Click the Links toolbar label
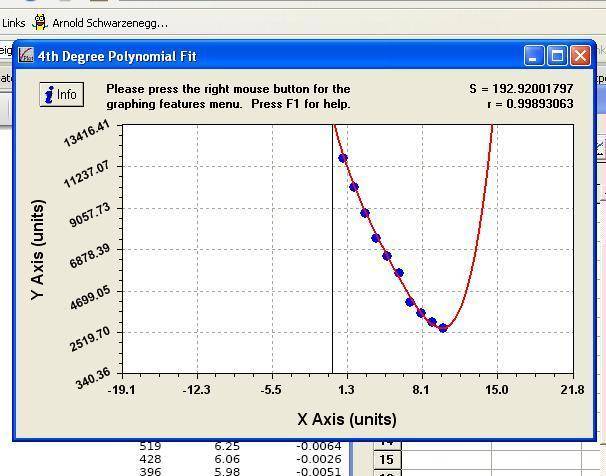The image size is (606, 476). pos(13,22)
